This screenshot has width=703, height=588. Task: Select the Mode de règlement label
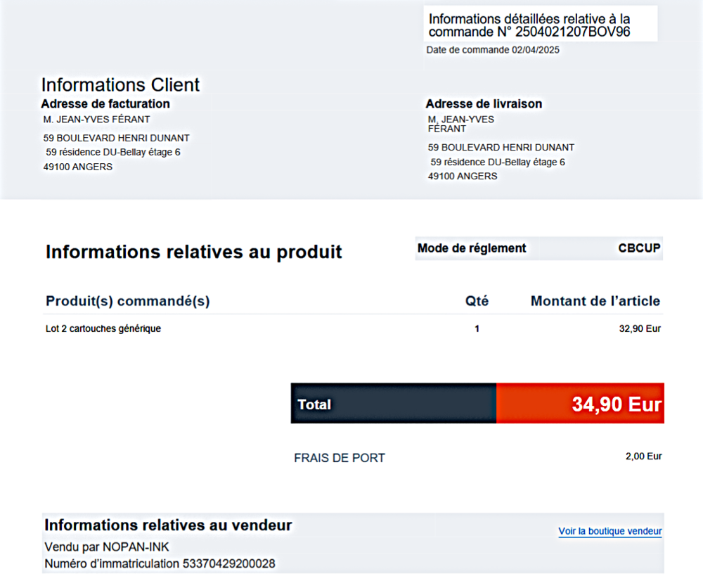[x=472, y=248]
